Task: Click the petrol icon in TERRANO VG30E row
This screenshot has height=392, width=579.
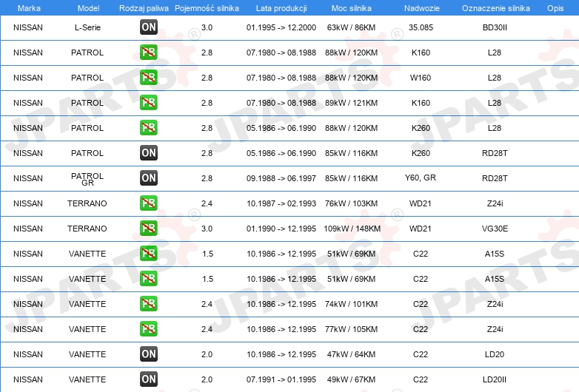Action: coord(149,229)
